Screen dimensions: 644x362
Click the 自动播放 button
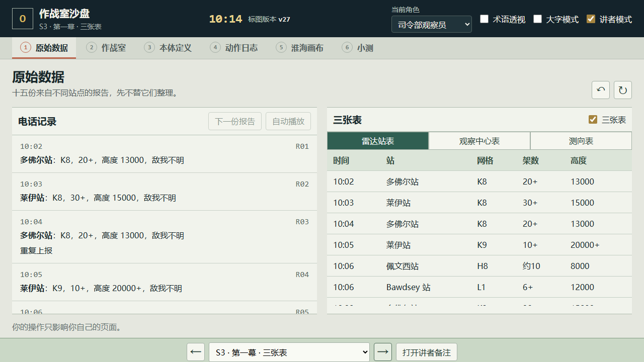(x=288, y=121)
